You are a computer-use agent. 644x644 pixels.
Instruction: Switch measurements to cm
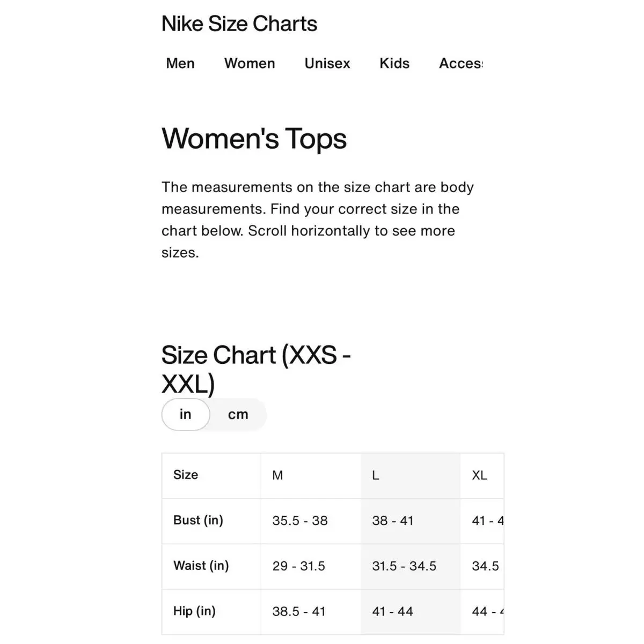pyautogui.click(x=238, y=414)
